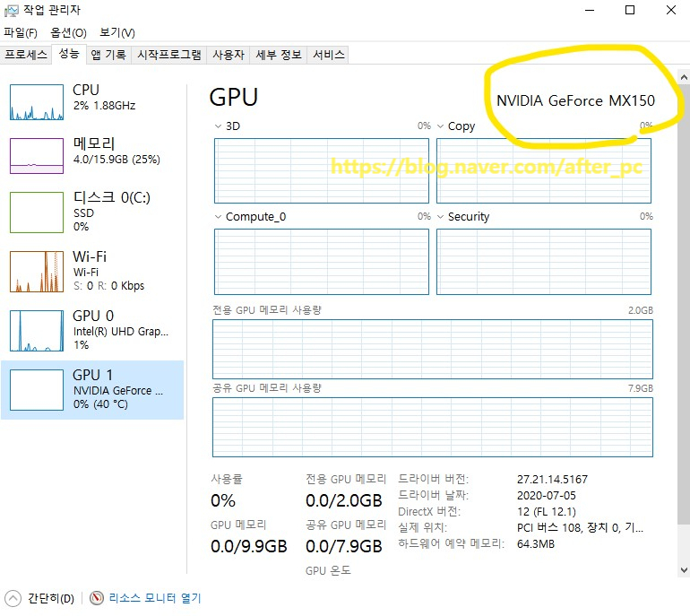Image resolution: width=690 pixels, height=616 pixels.
Task: Open the 리소스 모니터 열기 link
Action: 155,598
